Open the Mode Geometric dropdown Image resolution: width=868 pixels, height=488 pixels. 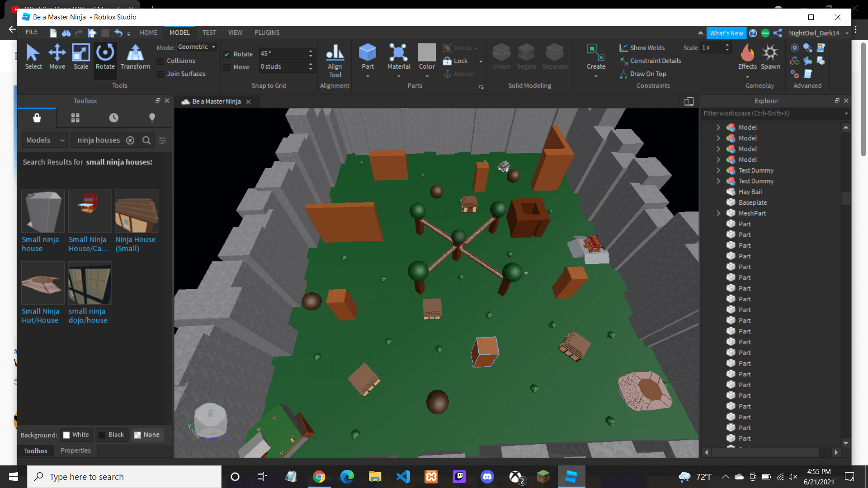197,47
